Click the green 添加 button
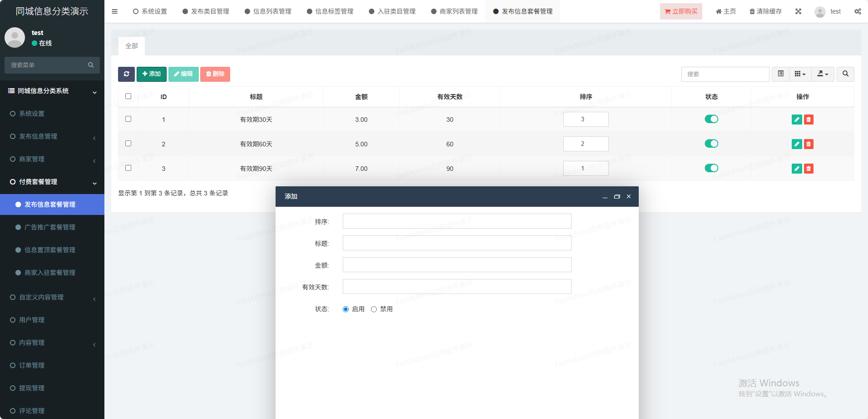868x419 pixels. (x=151, y=74)
